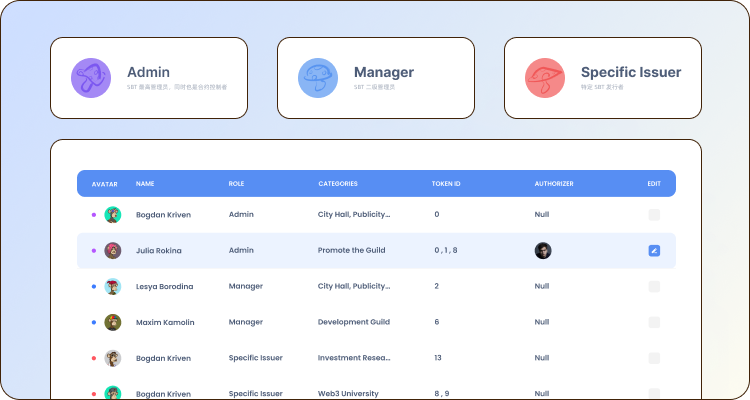Click the EDIT column header

[x=654, y=184]
